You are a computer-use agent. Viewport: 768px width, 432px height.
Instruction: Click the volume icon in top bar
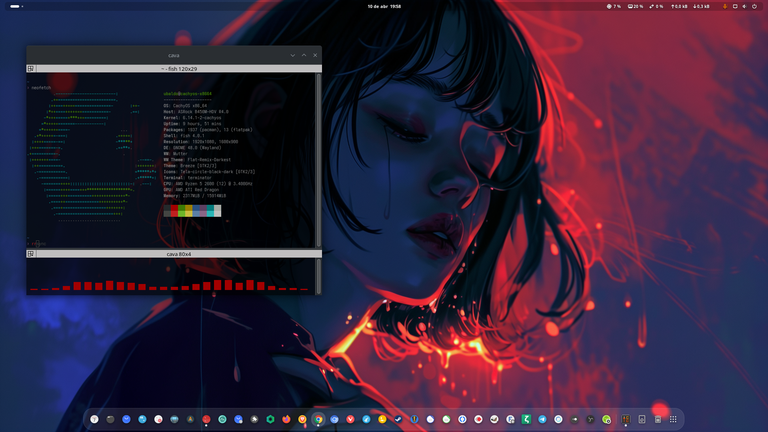[744, 6]
